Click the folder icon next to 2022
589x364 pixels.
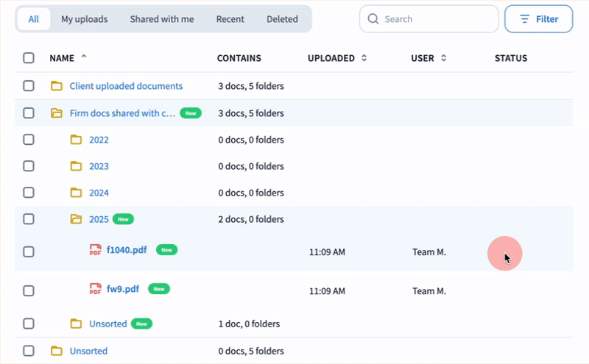(76, 140)
